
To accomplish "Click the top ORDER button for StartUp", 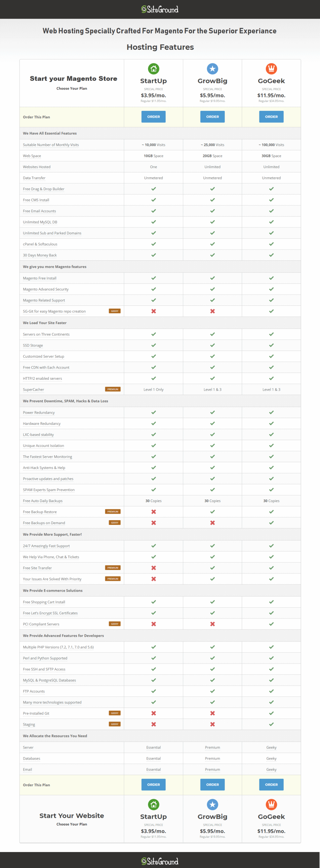I will (153, 117).
